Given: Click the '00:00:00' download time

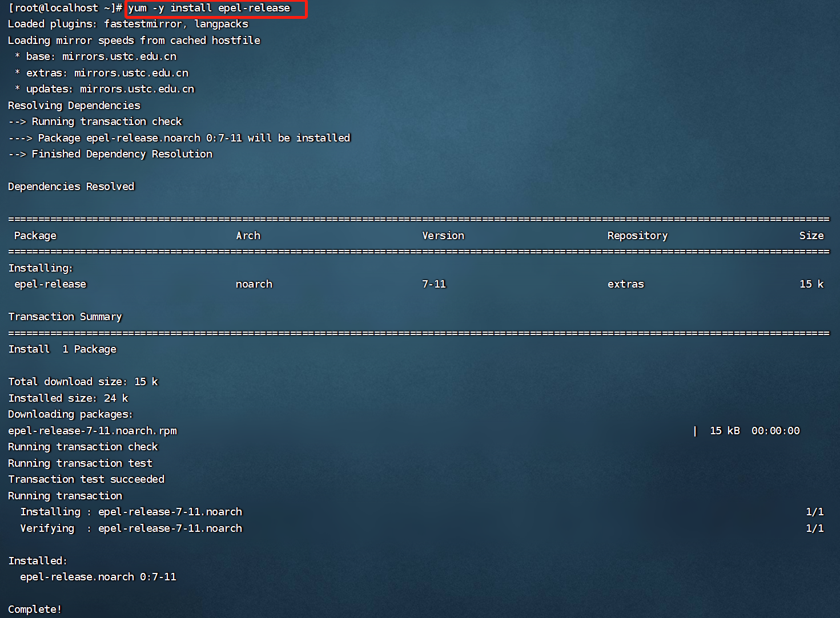Looking at the screenshot, I should pos(775,431).
